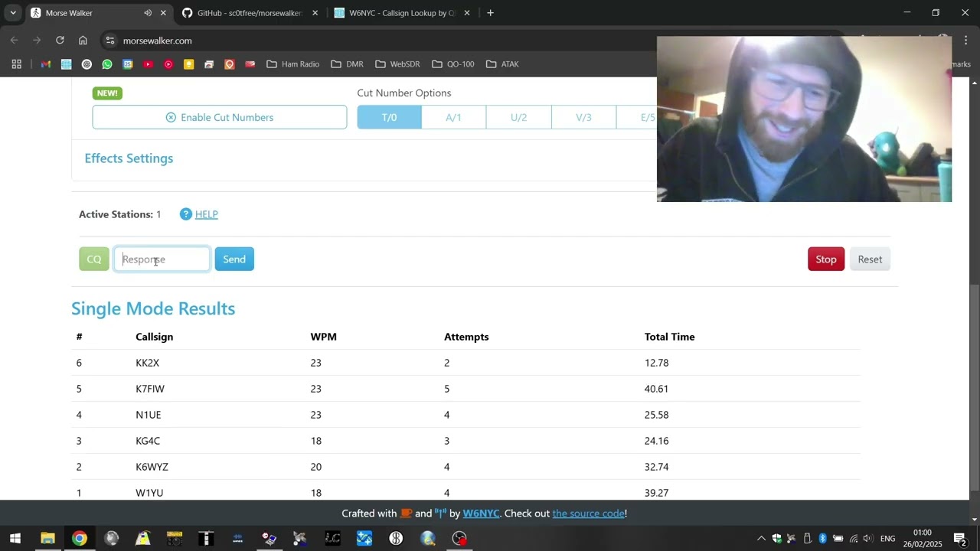Click the K6WYZ callsign cell
The image size is (980, 551).
pyautogui.click(x=152, y=467)
